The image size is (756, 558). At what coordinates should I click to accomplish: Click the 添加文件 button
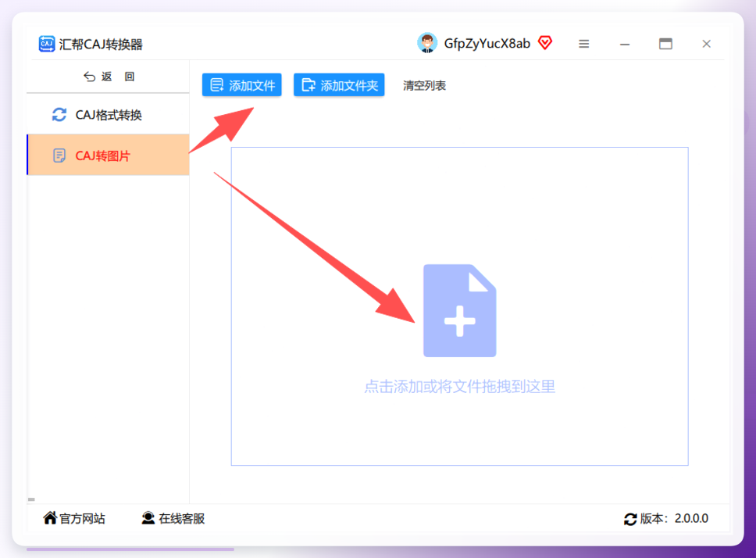point(242,85)
